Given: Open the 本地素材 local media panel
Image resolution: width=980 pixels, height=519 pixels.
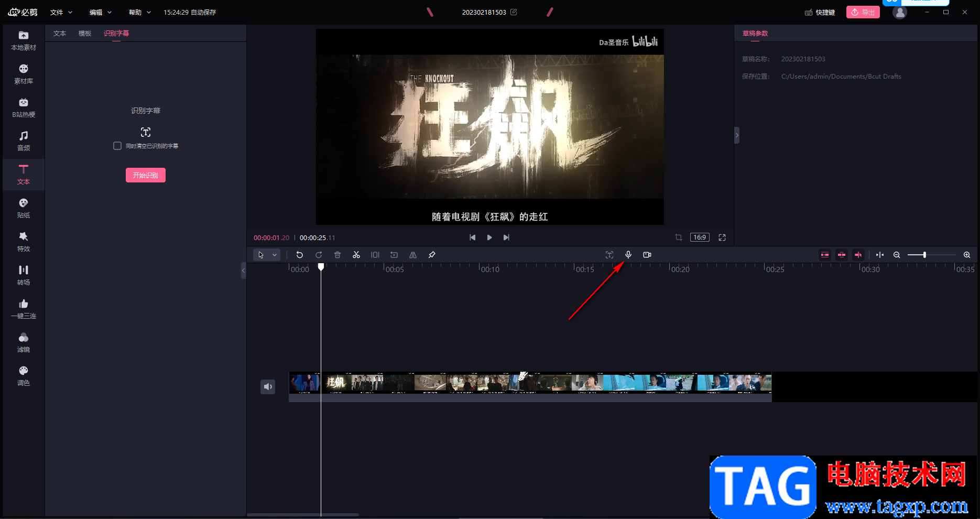Looking at the screenshot, I should [x=24, y=40].
